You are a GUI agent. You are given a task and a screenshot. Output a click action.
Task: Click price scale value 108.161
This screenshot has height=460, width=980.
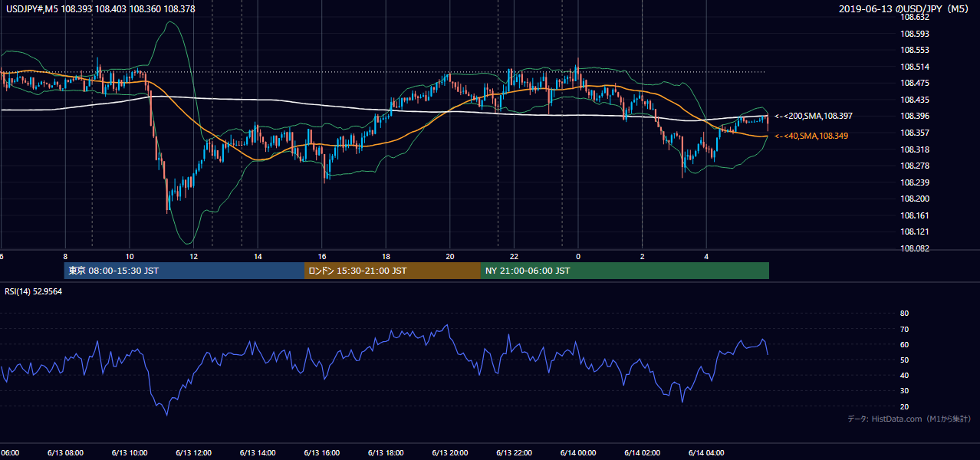click(x=915, y=215)
